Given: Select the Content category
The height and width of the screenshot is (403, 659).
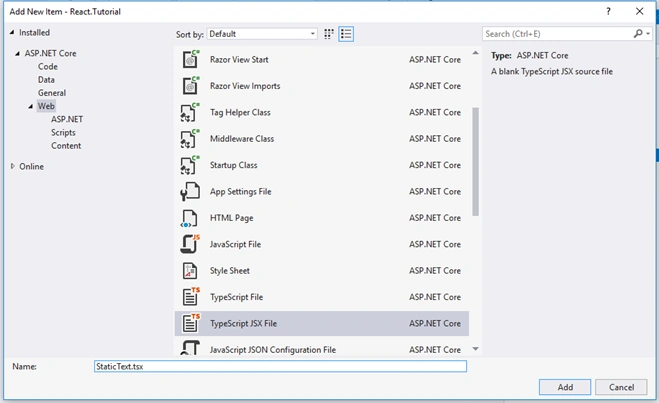Looking at the screenshot, I should pos(66,146).
